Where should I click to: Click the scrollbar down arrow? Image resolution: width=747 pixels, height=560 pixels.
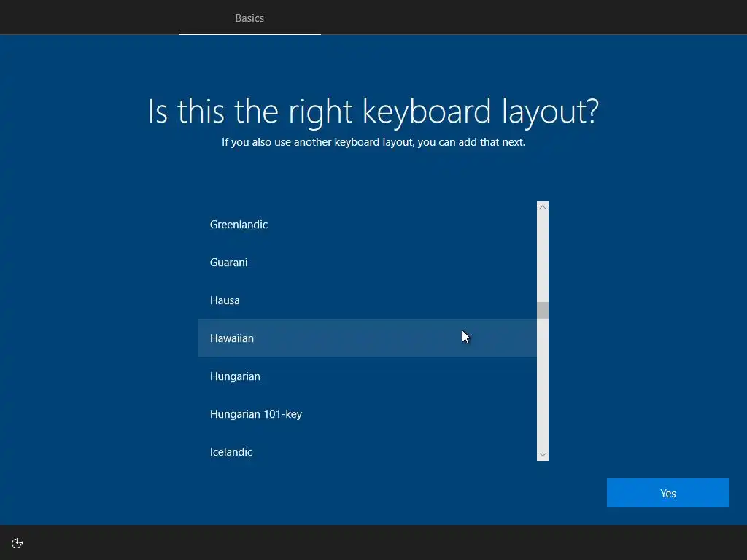point(543,455)
